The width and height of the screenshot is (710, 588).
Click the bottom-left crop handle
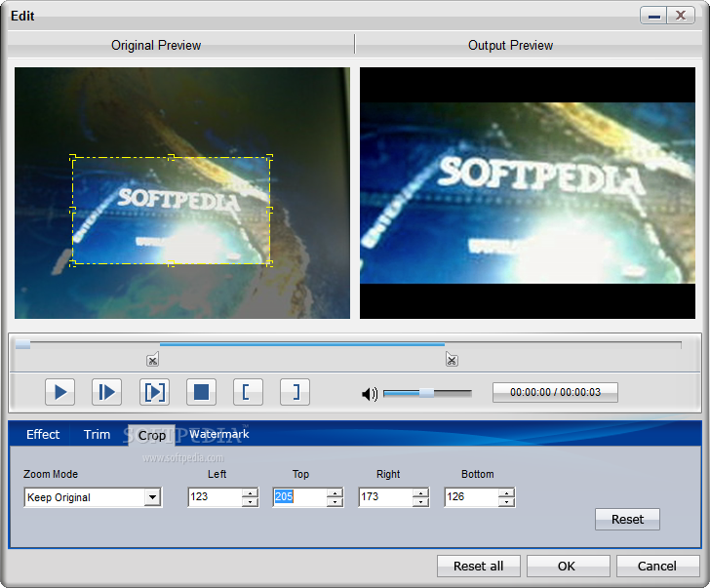tap(72, 263)
